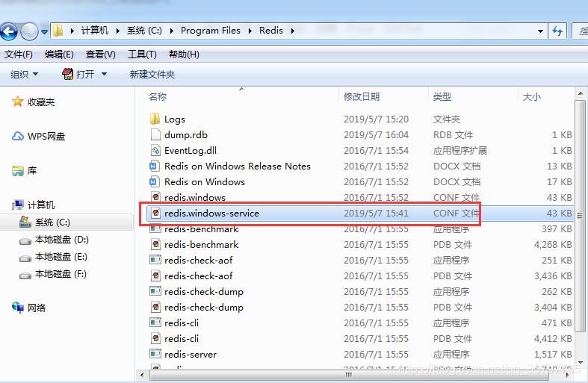Select the redis-check-dump application icon
Image resolution: width=588 pixels, height=383 pixels.
point(155,292)
